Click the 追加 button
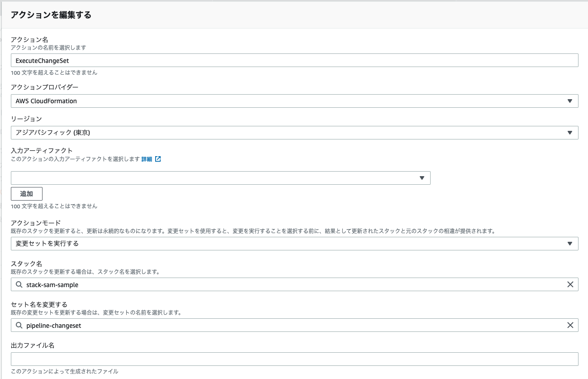Viewport: 588px width, 379px height. click(26, 193)
